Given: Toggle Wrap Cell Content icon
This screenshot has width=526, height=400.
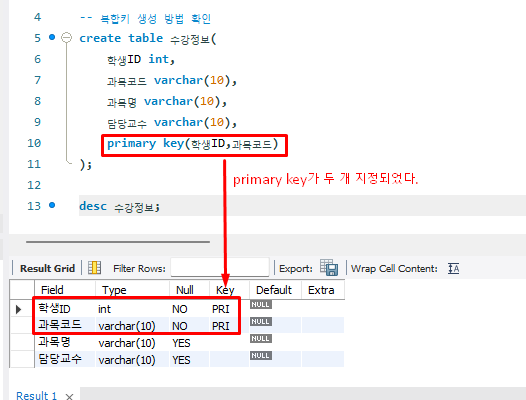Looking at the screenshot, I should (453, 268).
